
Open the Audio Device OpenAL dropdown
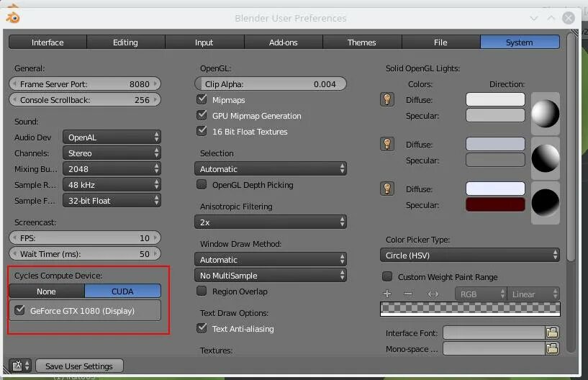pyautogui.click(x=112, y=137)
